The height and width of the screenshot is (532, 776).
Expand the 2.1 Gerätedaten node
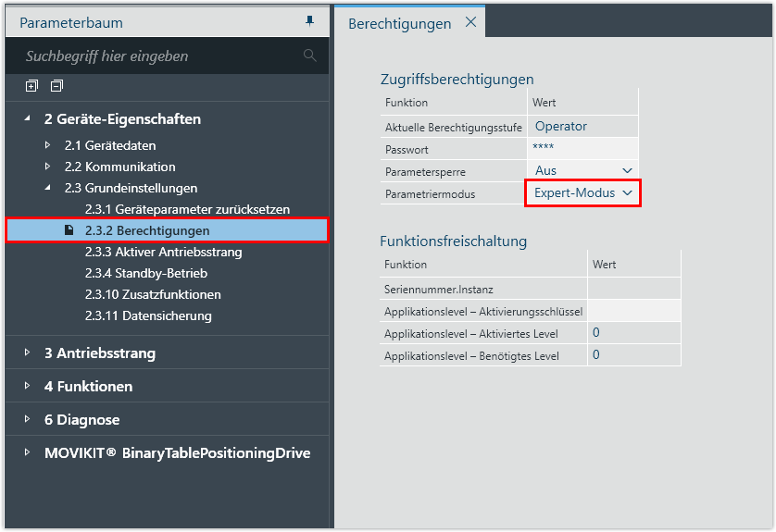tap(48, 145)
